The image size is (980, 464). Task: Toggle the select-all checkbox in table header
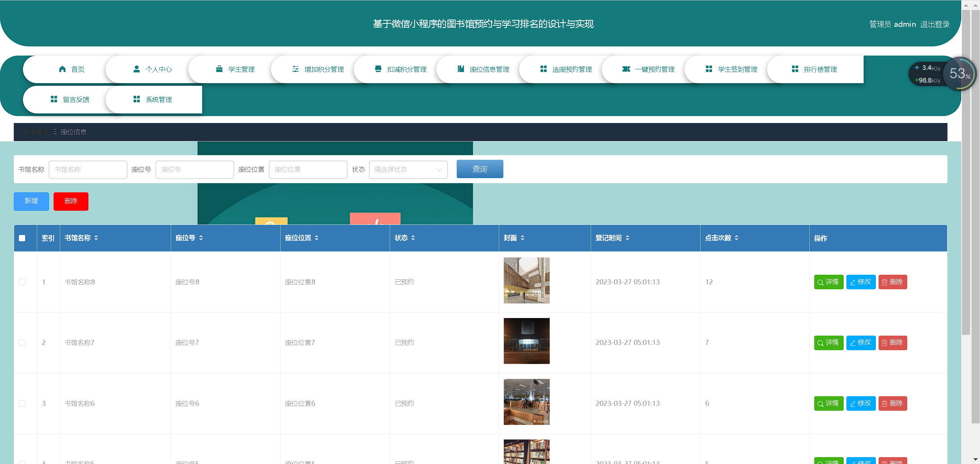click(22, 238)
